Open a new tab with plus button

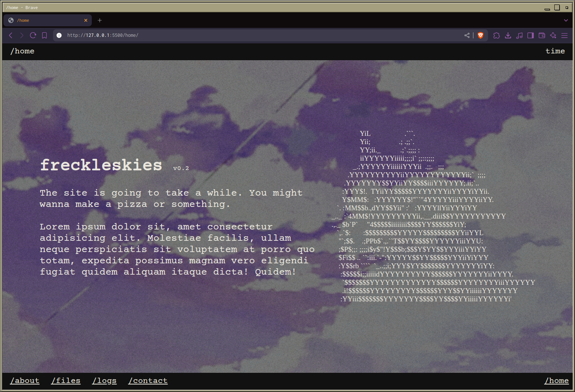coord(100,20)
